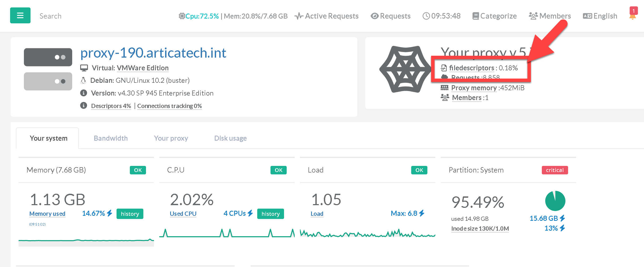Open the English language selector
The image size is (644, 267).
click(600, 16)
